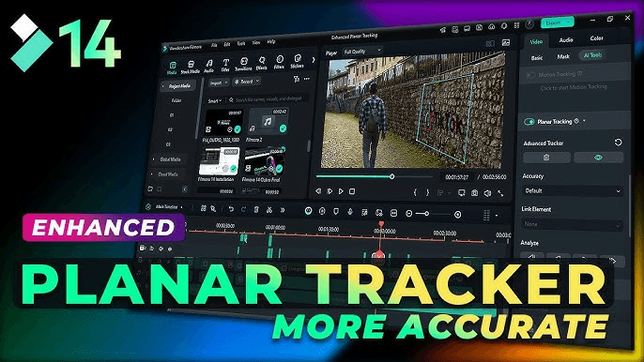Click the green Export button
Viewport: 644px width, 362px height.
pyautogui.click(x=557, y=23)
